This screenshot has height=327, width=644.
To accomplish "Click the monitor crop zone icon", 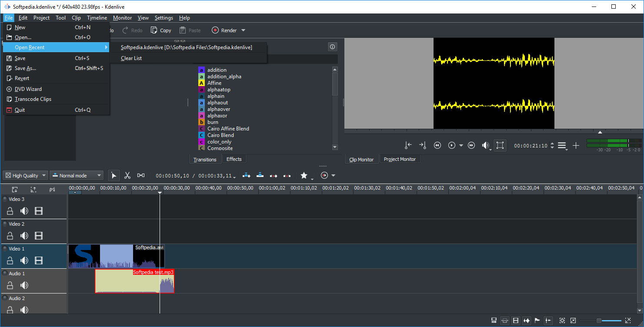I will 500,145.
